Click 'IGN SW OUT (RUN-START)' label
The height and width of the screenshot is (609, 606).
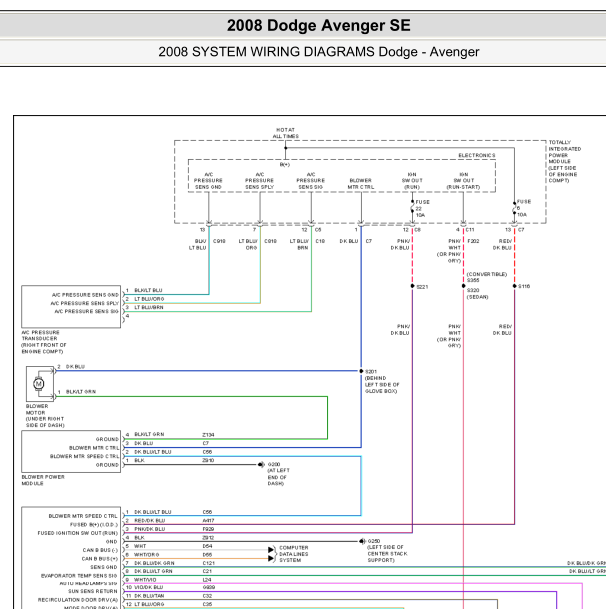point(463,181)
